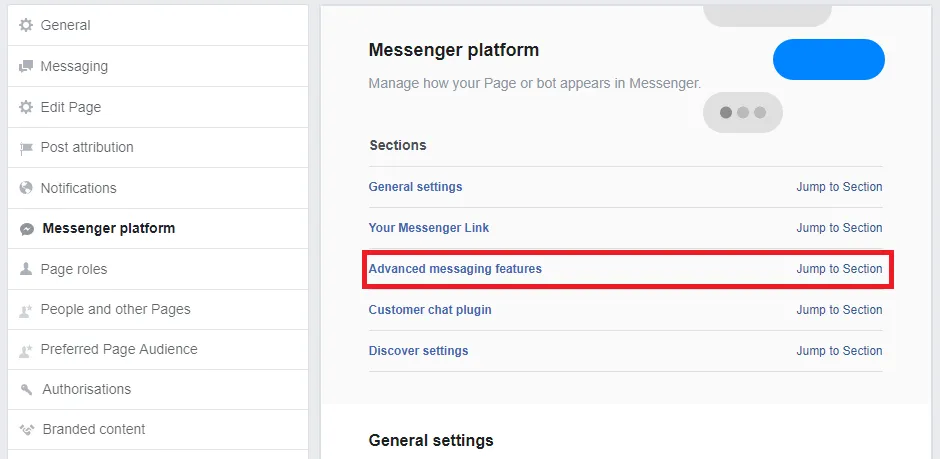Open Preferred Page Audience settings
Viewport: 940px width, 459px height.
coord(119,349)
